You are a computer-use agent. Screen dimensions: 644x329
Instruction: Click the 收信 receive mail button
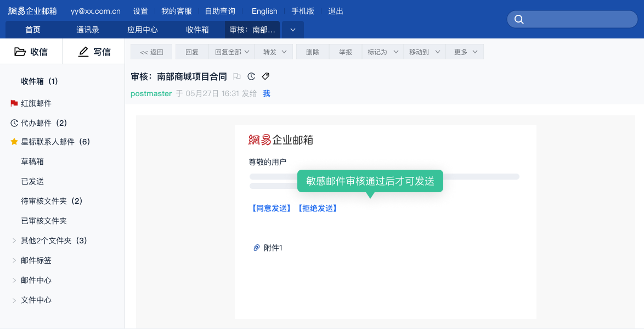tap(31, 52)
